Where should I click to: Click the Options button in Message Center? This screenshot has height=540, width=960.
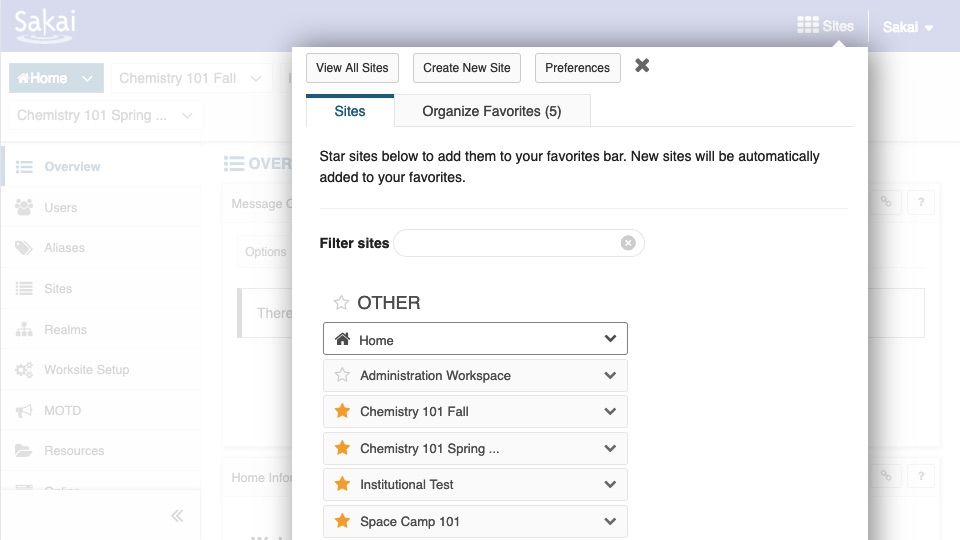(x=265, y=252)
